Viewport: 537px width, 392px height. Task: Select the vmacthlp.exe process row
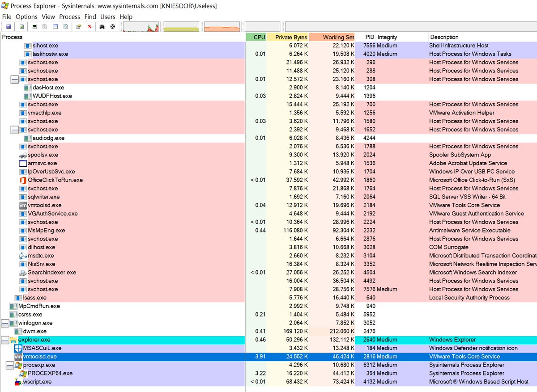click(x=268, y=113)
